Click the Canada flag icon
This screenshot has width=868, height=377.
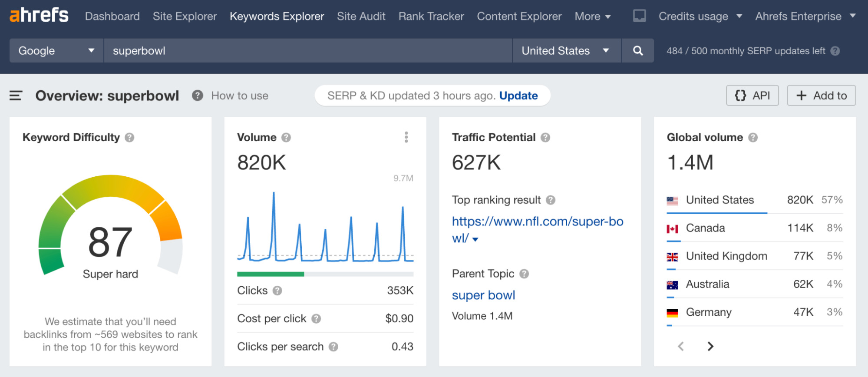click(x=673, y=229)
